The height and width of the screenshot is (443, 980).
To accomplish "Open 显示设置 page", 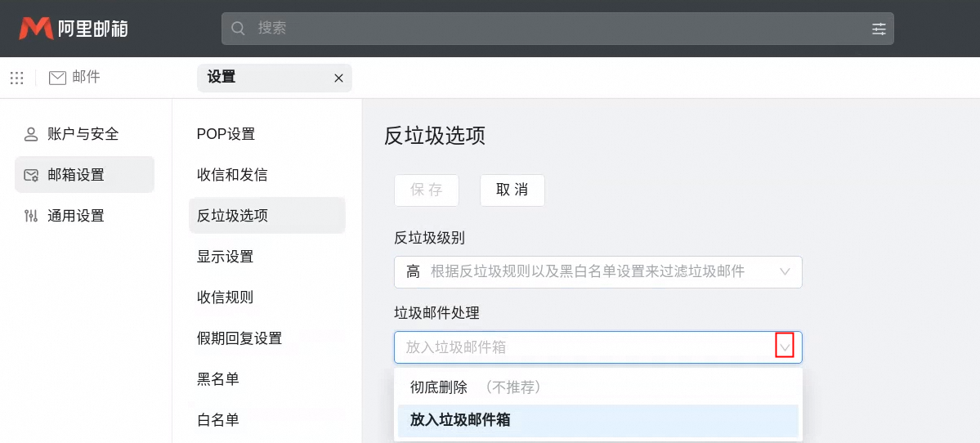I will [225, 257].
